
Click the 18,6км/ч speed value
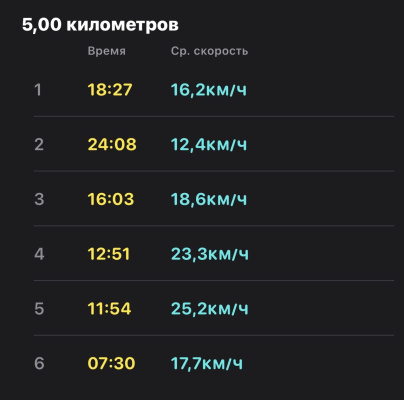pyautogui.click(x=209, y=199)
